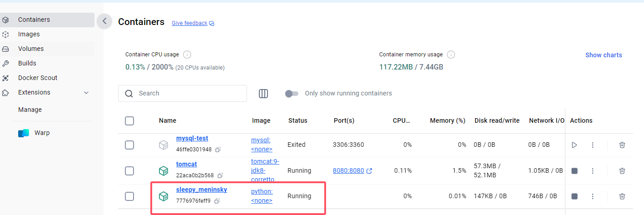Open the Images sidebar section
Viewport: 644px width, 215px height.
click(47, 34)
